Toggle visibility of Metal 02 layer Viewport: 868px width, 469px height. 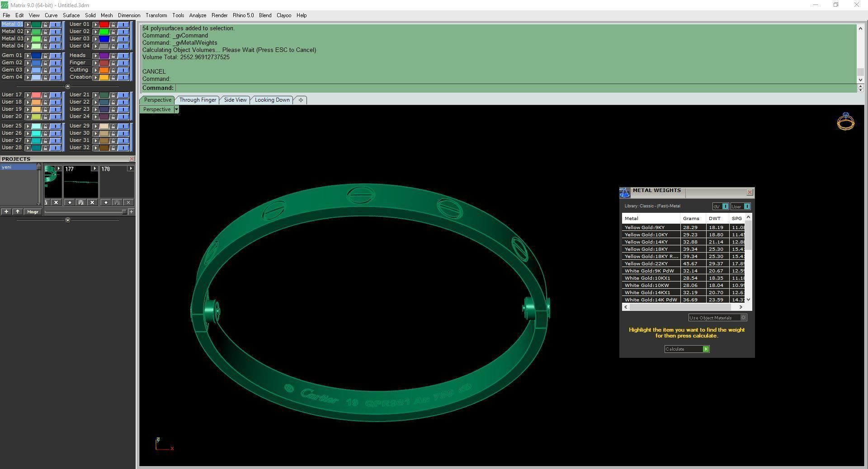click(56, 32)
